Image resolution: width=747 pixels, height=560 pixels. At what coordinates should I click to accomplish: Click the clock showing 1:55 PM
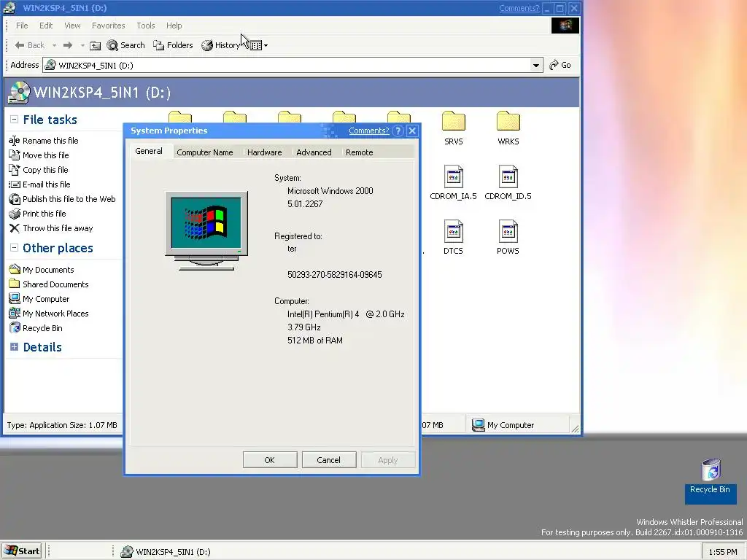pyautogui.click(x=723, y=552)
